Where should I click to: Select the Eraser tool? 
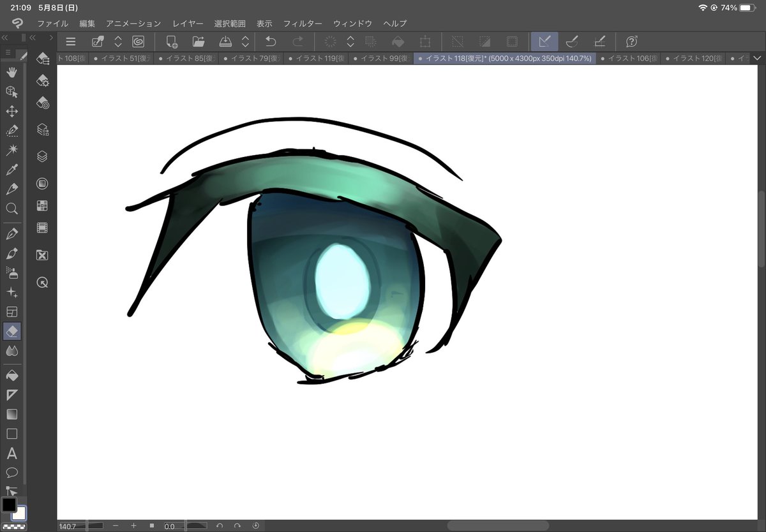[11, 331]
